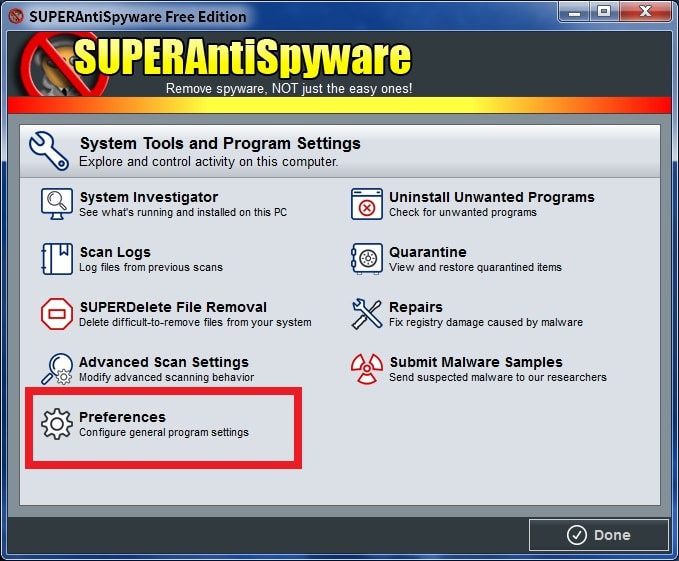Click the checkmark icon on Done
The width and height of the screenshot is (679, 561).
click(577, 535)
